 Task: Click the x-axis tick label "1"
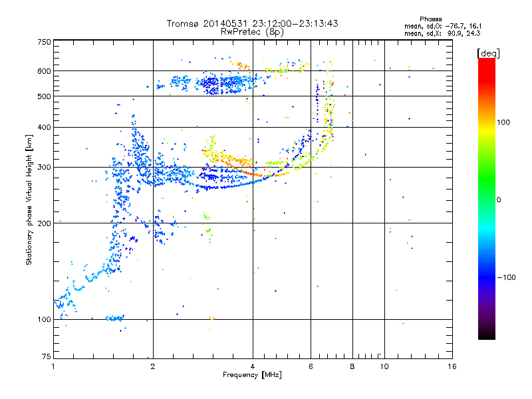click(x=53, y=366)
